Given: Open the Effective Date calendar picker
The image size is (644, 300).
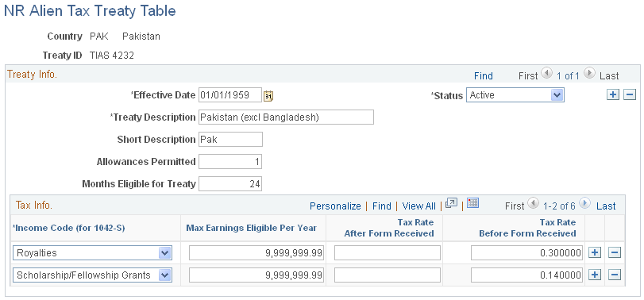Looking at the screenshot, I should tap(268, 96).
